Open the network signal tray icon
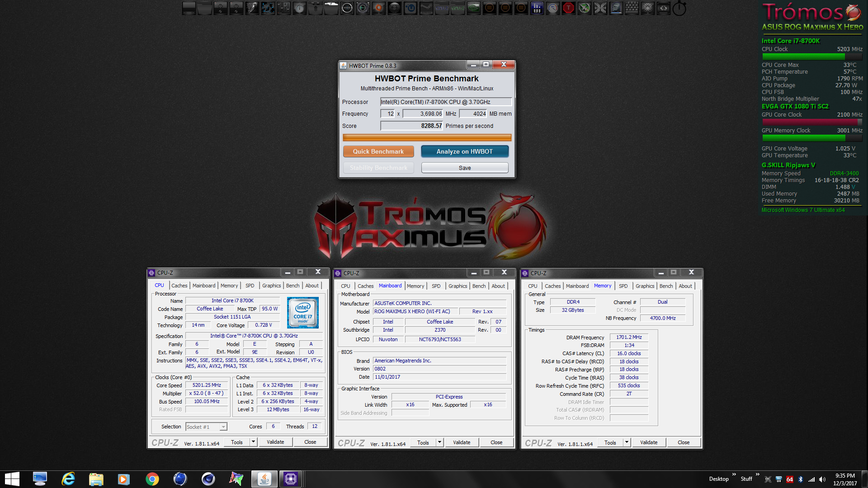This screenshot has height=488, width=868. pos(811,479)
